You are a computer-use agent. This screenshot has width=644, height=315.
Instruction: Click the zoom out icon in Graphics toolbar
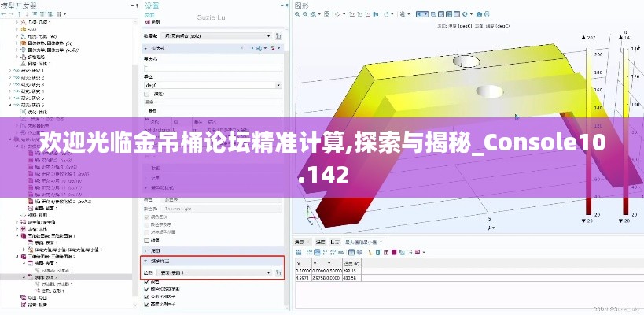tap(305, 14)
